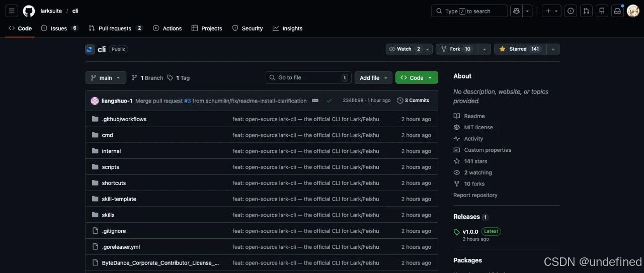
Task: Open the 1 Branch link
Action: click(x=147, y=78)
